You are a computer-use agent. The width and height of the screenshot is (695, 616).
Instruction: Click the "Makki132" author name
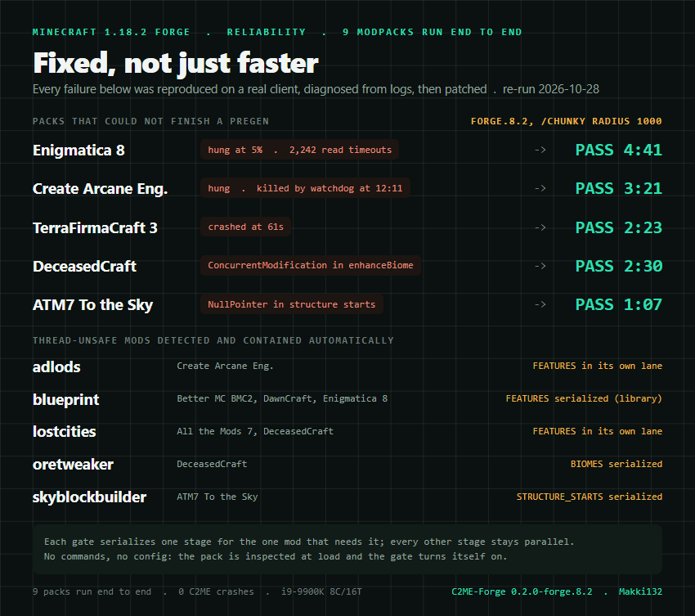coord(640,591)
